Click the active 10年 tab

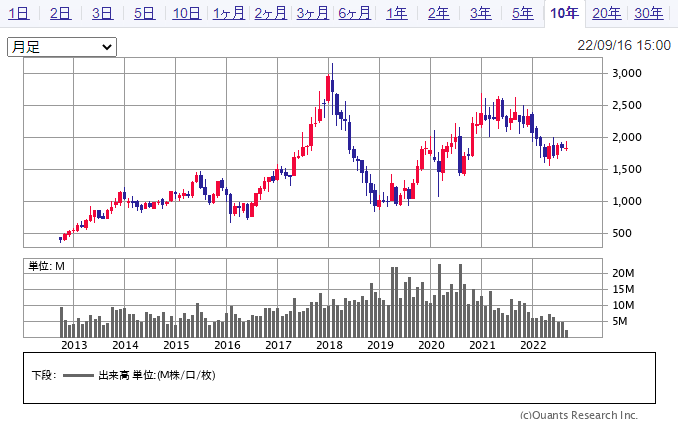565,13
